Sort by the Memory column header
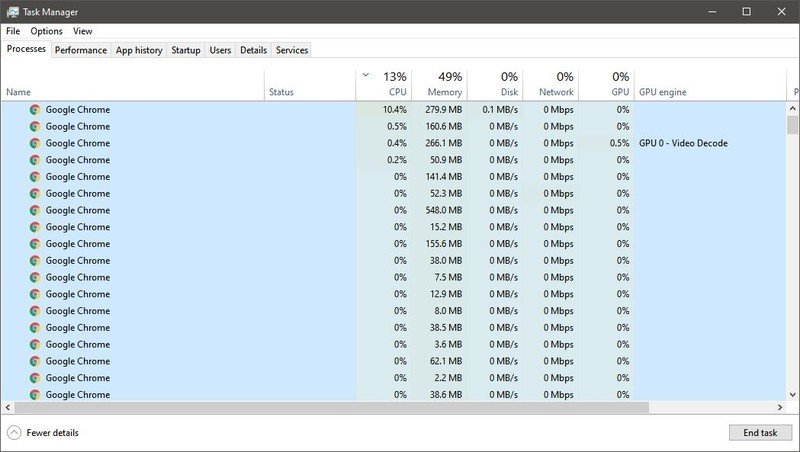Viewport: 800px width, 452px height. pyautogui.click(x=439, y=85)
